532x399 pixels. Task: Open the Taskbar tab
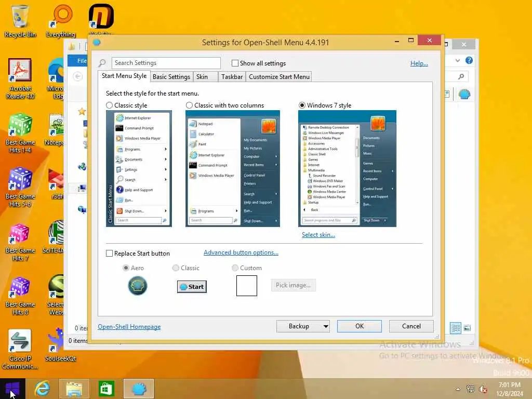[x=232, y=77]
